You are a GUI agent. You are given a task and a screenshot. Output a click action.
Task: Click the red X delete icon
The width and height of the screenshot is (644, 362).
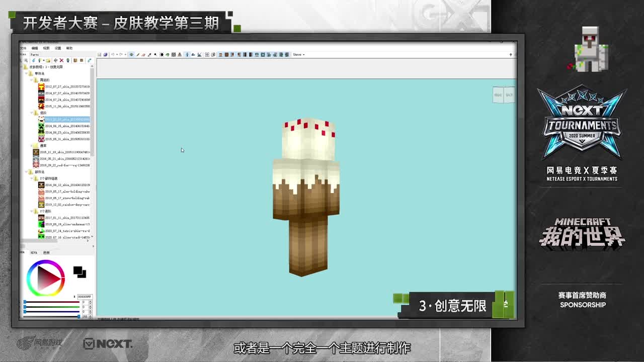point(61,60)
